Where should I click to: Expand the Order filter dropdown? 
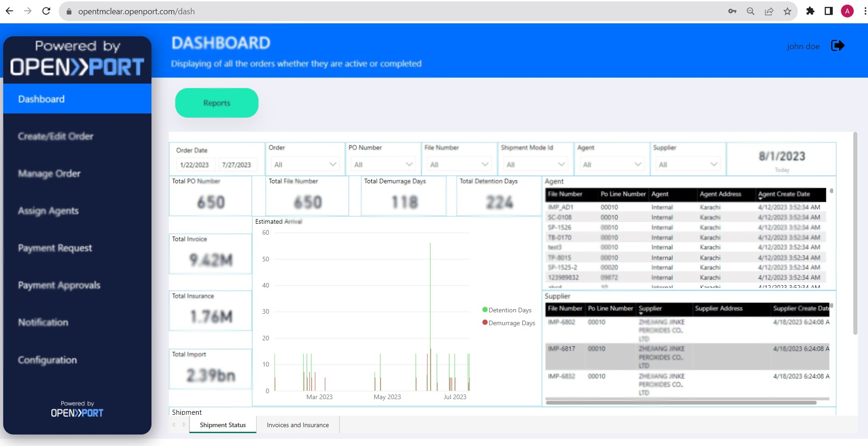coord(305,164)
